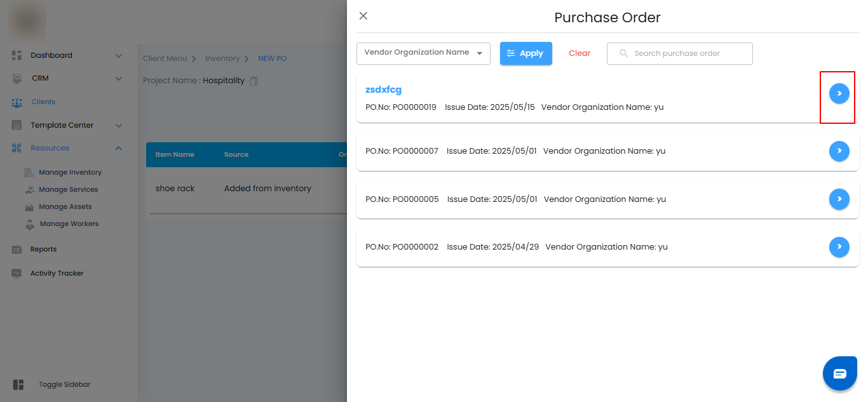Viewport: 868px width, 402px height.
Task: Open purchase order PO0000019 arrow button
Action: [839, 93]
